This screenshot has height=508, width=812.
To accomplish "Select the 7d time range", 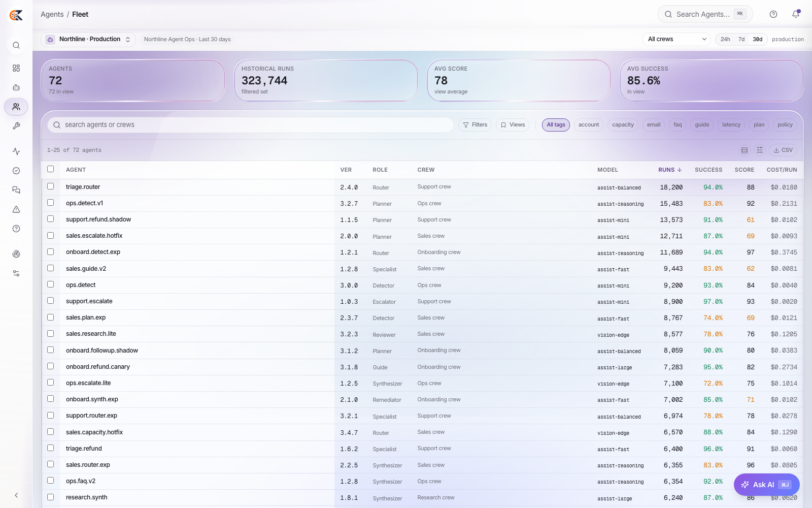I will [x=741, y=39].
